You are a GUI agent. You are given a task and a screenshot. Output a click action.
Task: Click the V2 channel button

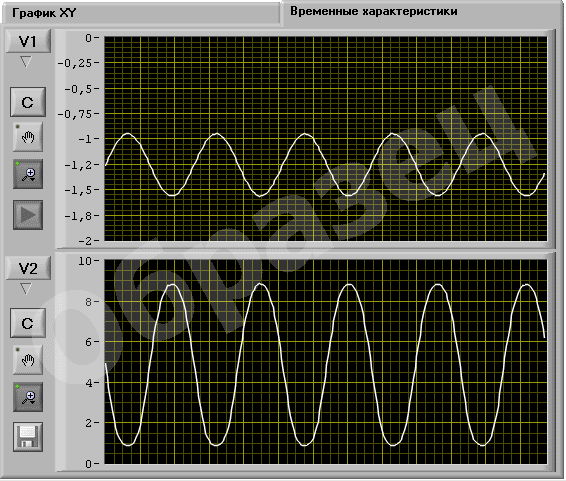[28, 268]
